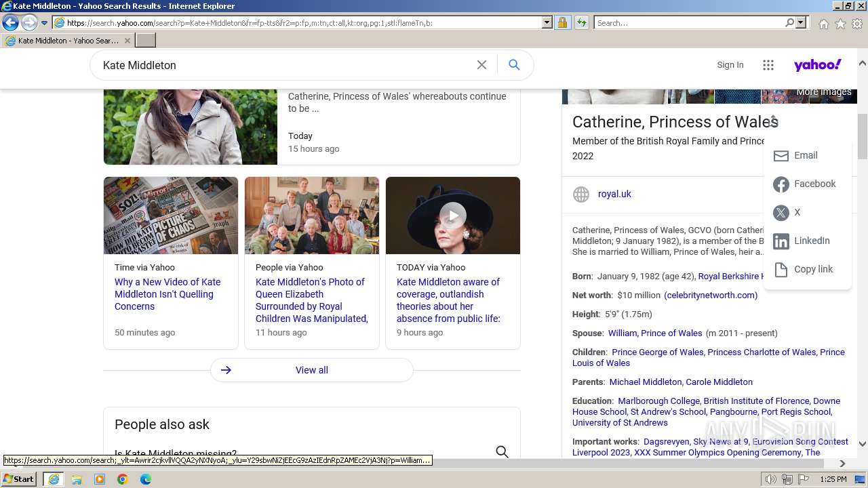Image resolution: width=868 pixels, height=488 pixels.
Task: Click the View all news button
Action: pos(312,370)
